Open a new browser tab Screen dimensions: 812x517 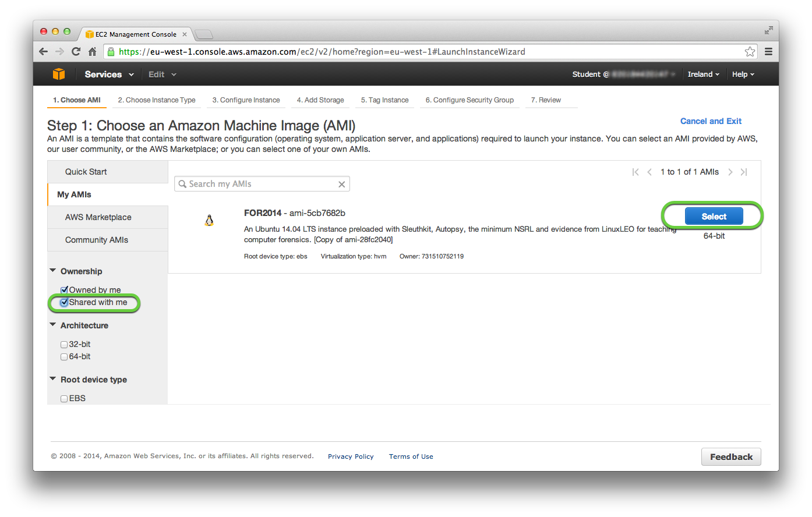tap(203, 34)
